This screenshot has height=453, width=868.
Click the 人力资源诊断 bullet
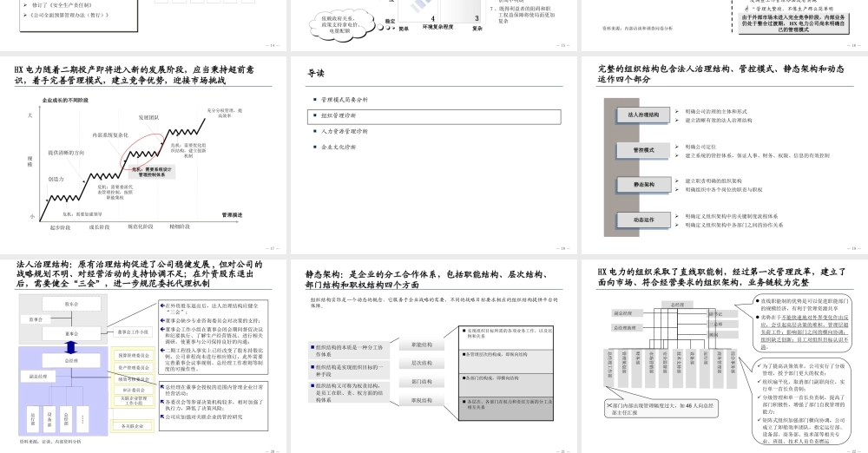pos(344,132)
